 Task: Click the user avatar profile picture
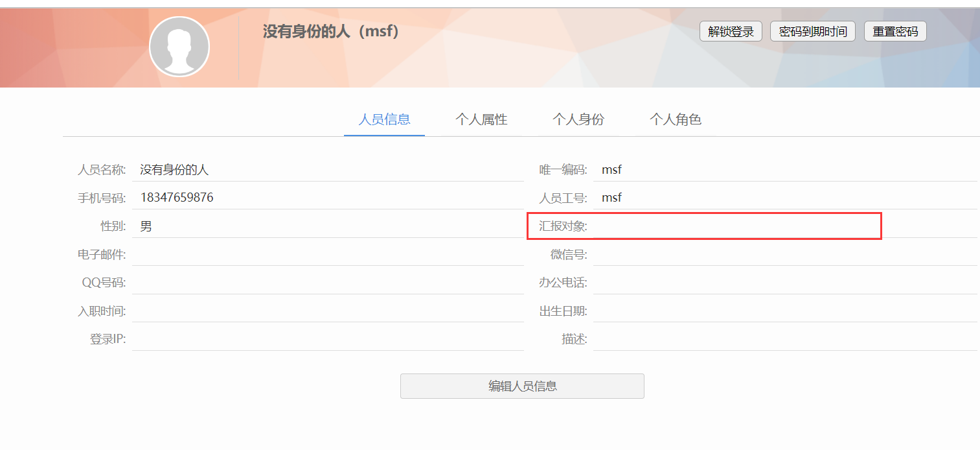[x=179, y=47]
